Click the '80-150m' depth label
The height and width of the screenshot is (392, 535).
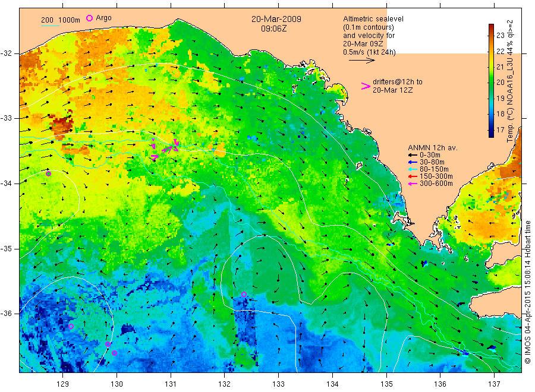click(x=434, y=169)
